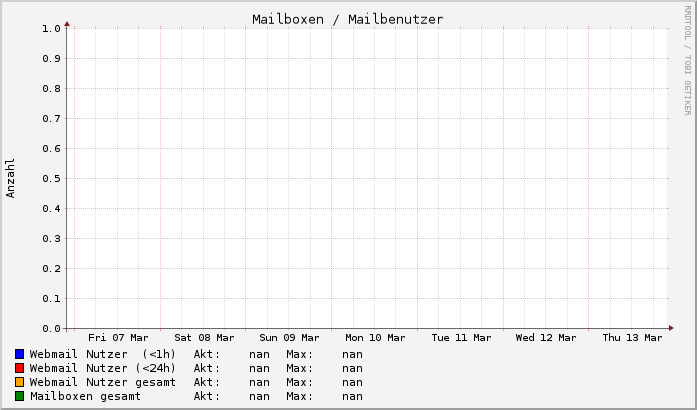The height and width of the screenshot is (410, 697).
Task: Select the Thu 13 Mar date label
Action: 632,338
